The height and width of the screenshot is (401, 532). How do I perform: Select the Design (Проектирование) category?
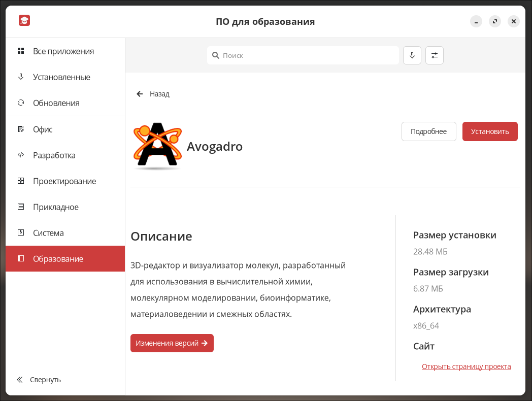64,181
